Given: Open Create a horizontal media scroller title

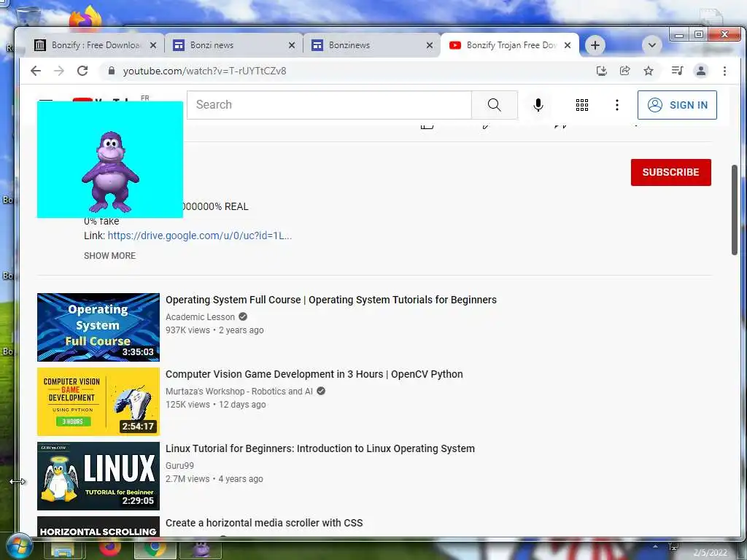Looking at the screenshot, I should coord(264,522).
